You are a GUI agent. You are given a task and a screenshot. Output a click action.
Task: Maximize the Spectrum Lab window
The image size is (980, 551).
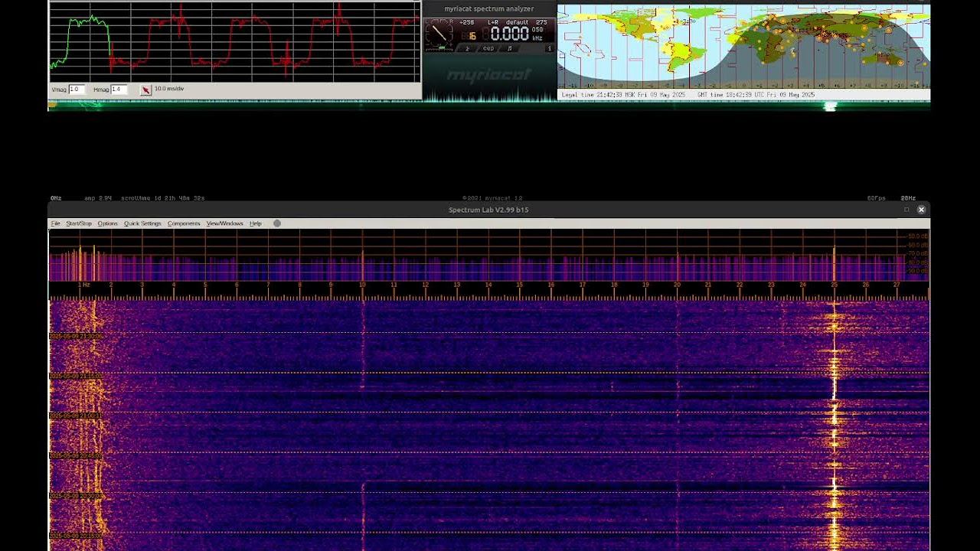[906, 210]
